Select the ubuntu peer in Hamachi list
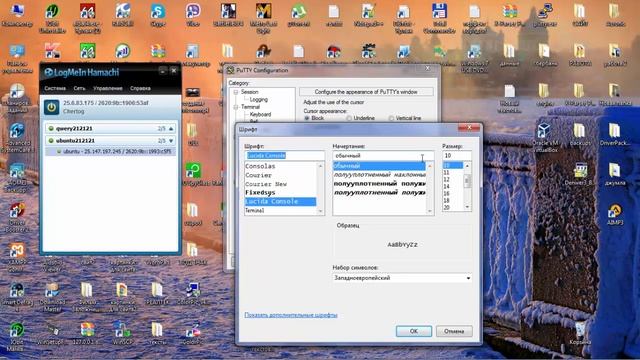Image resolution: width=640 pixels, height=360 pixels. (110, 151)
